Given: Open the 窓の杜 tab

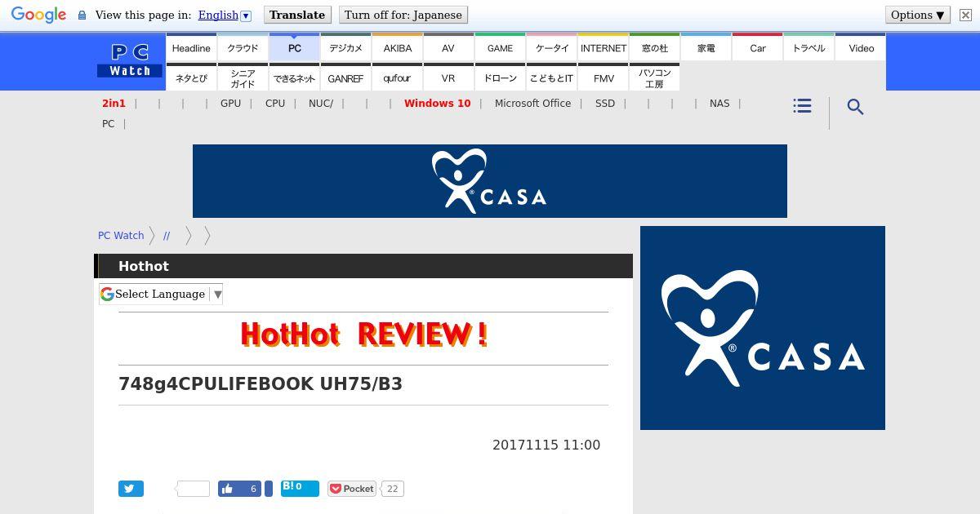Looking at the screenshot, I should coord(654,47).
